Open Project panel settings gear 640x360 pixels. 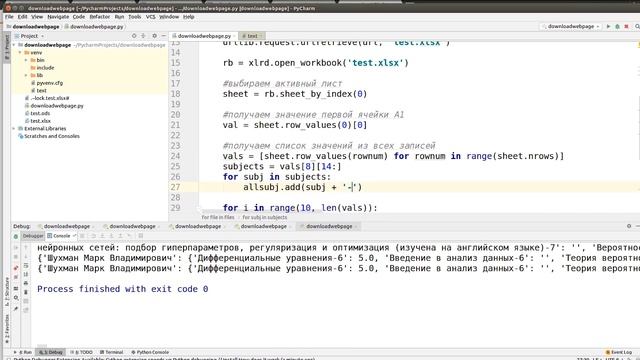(x=154, y=36)
